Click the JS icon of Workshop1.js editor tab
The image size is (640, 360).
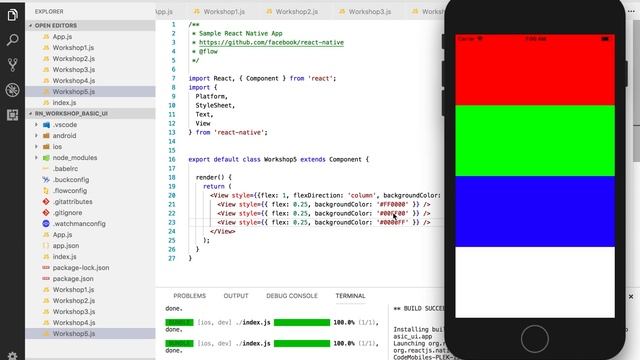[x=197, y=11]
